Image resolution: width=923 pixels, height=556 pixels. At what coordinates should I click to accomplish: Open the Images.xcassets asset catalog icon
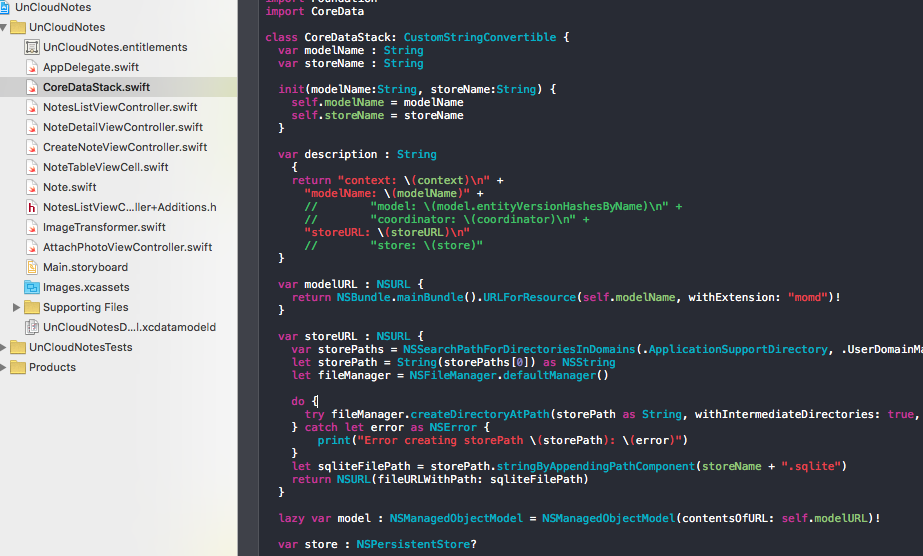coord(32,287)
